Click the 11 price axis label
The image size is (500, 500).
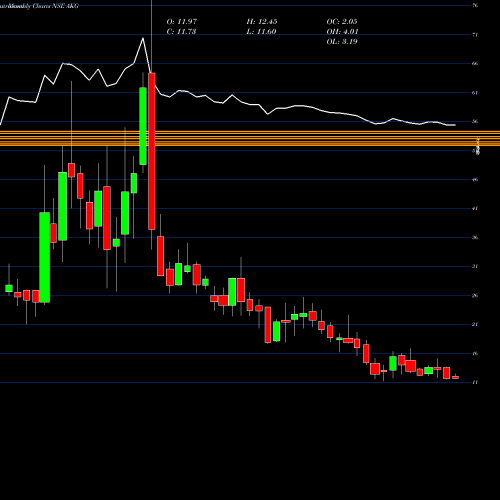[475, 382]
